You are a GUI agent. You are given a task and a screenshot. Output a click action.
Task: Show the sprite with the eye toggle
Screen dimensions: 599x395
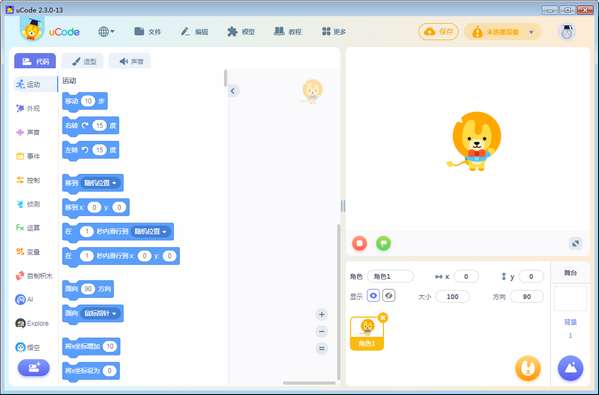point(373,296)
